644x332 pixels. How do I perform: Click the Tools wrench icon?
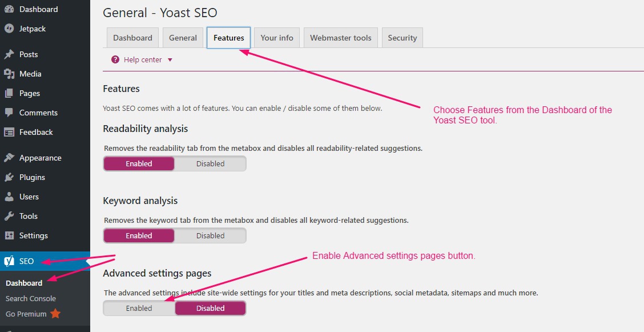point(9,216)
